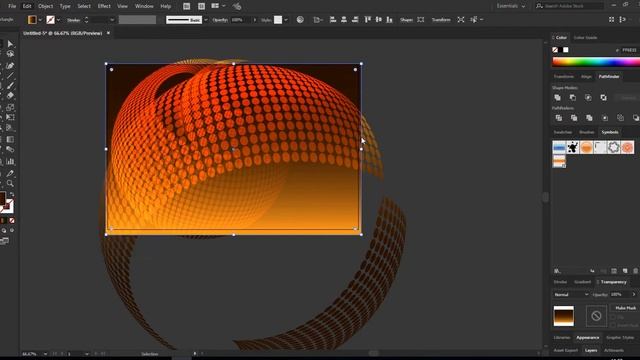Switch to the Gradient tab

click(x=582, y=282)
